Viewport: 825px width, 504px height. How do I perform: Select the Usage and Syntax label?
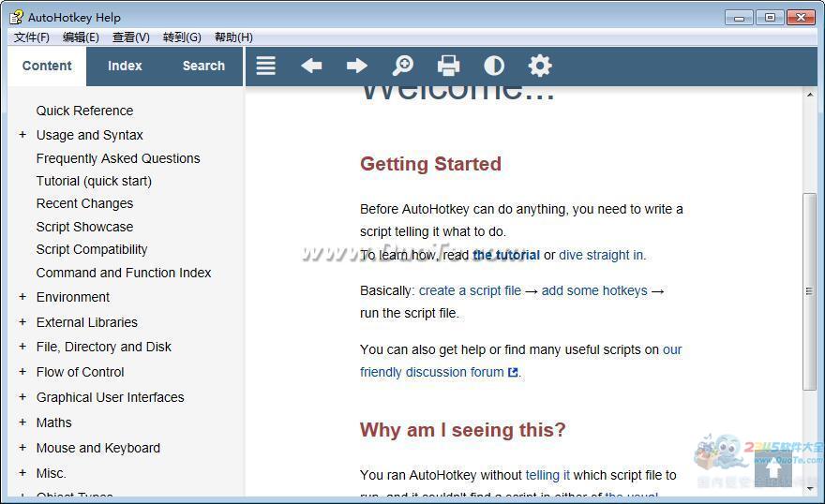click(89, 135)
